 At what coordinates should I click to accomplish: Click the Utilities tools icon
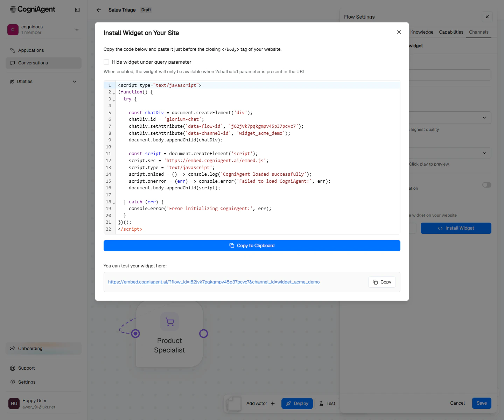click(12, 82)
